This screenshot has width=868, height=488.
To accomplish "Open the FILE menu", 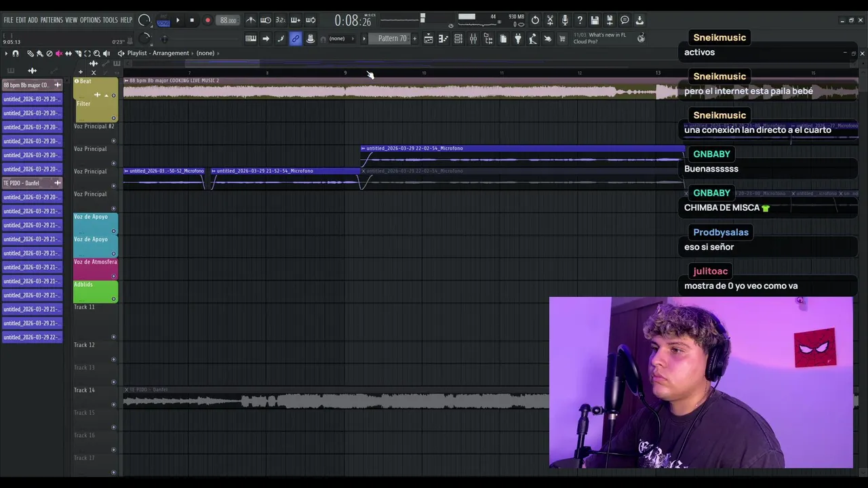I will [8, 20].
